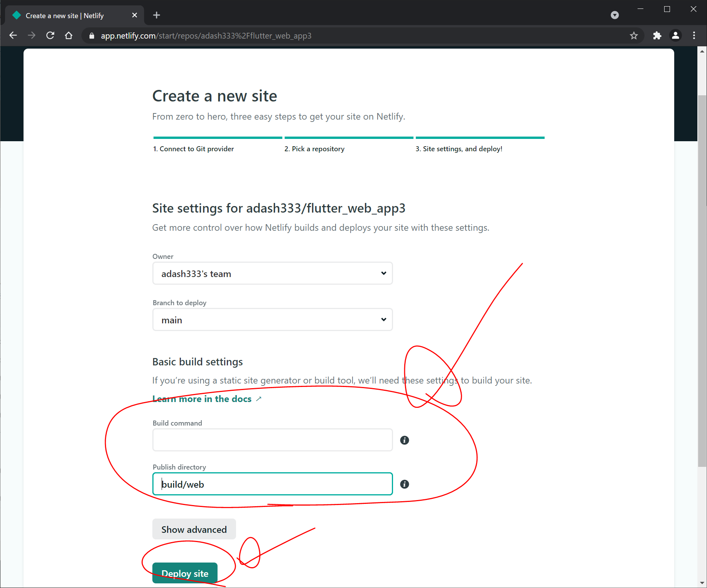Open the Owner team dropdown

273,274
